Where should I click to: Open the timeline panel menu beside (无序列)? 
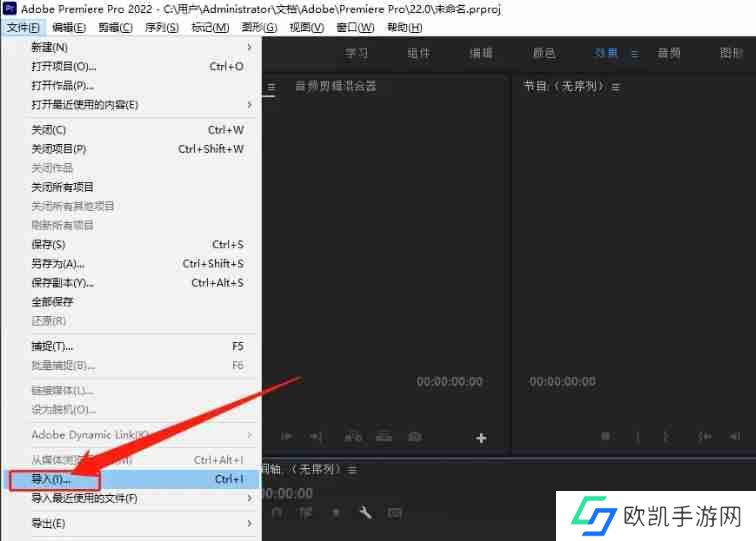[x=352, y=470]
